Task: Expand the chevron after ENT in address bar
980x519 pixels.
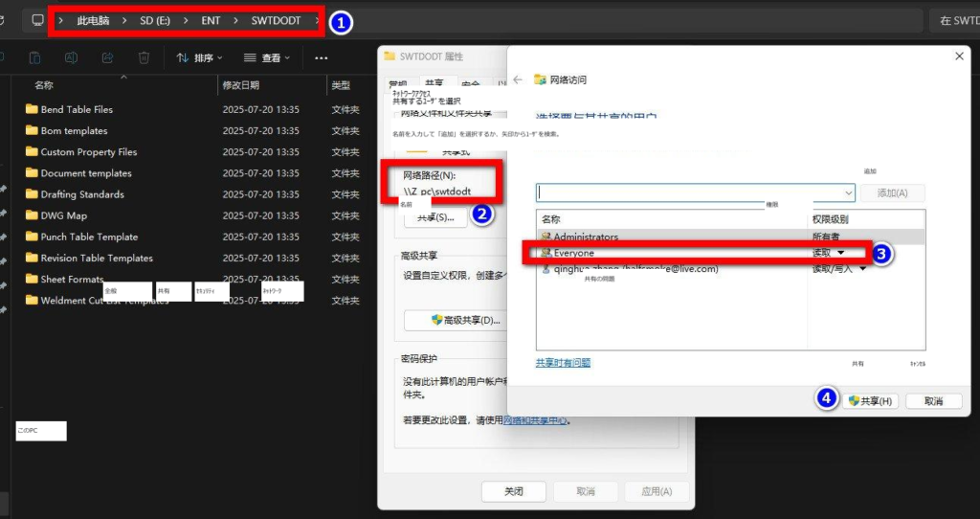Action: point(235,21)
